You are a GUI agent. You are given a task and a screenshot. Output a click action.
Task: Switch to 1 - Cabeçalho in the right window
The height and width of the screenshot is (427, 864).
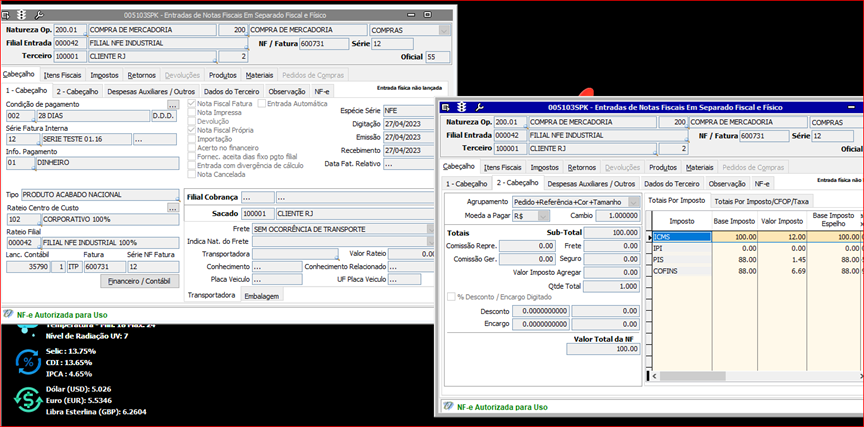coord(466,183)
